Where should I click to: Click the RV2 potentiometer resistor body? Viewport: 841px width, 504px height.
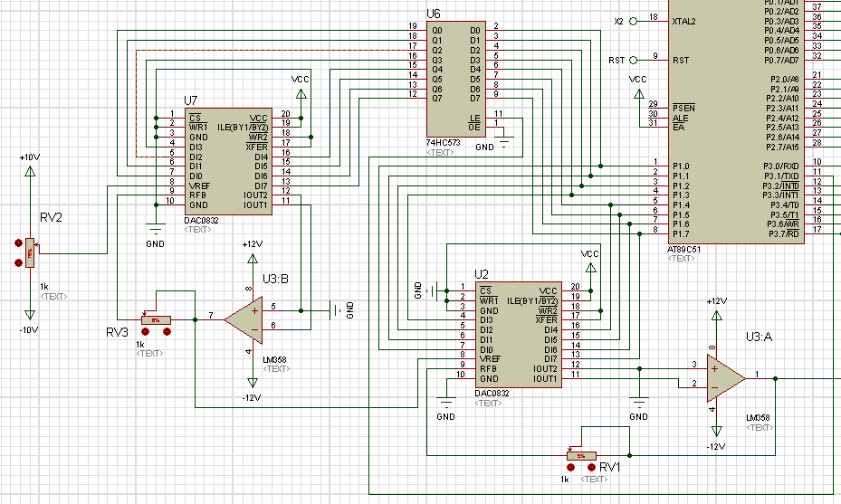pyautogui.click(x=30, y=252)
